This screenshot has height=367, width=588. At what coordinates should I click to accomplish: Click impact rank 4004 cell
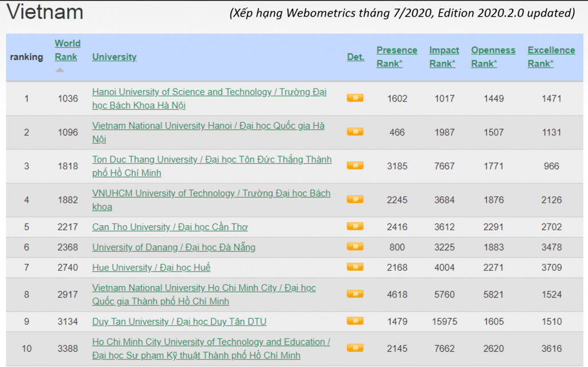pyautogui.click(x=444, y=268)
